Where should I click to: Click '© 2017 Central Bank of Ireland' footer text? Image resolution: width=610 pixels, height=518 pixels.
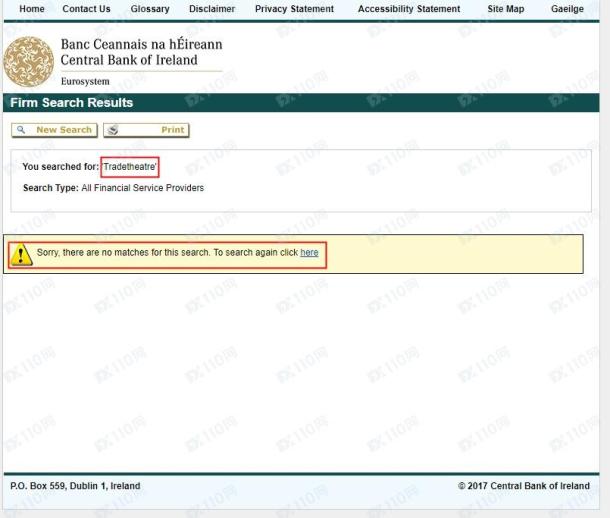[x=524, y=486]
